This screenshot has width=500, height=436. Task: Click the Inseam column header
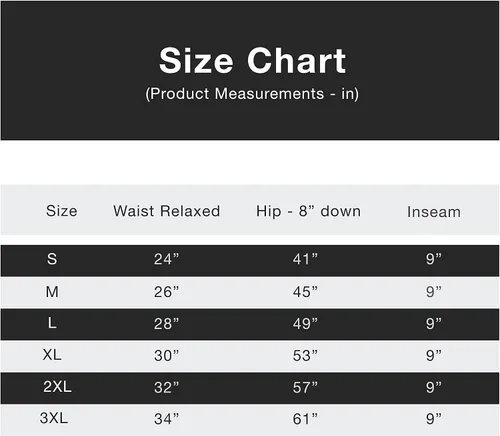[434, 212]
